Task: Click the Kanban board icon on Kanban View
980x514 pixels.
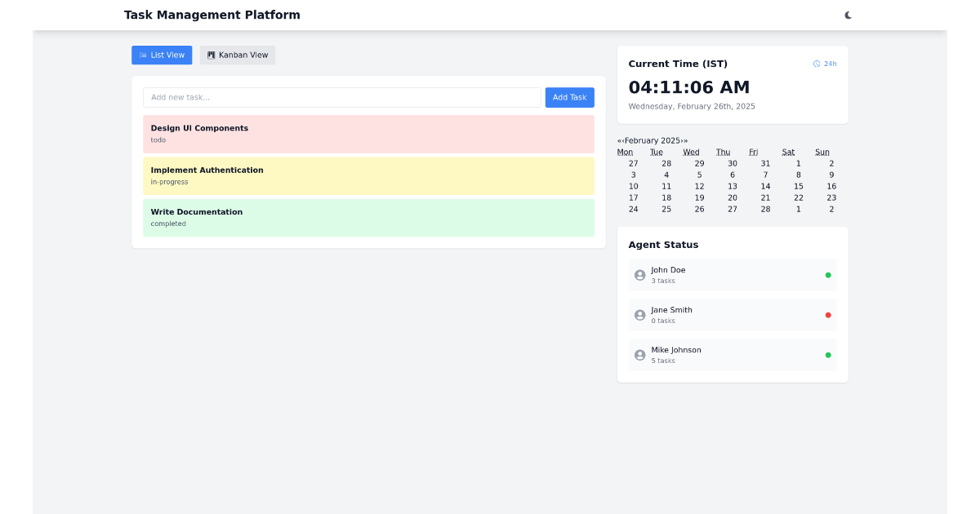Action: tap(212, 55)
